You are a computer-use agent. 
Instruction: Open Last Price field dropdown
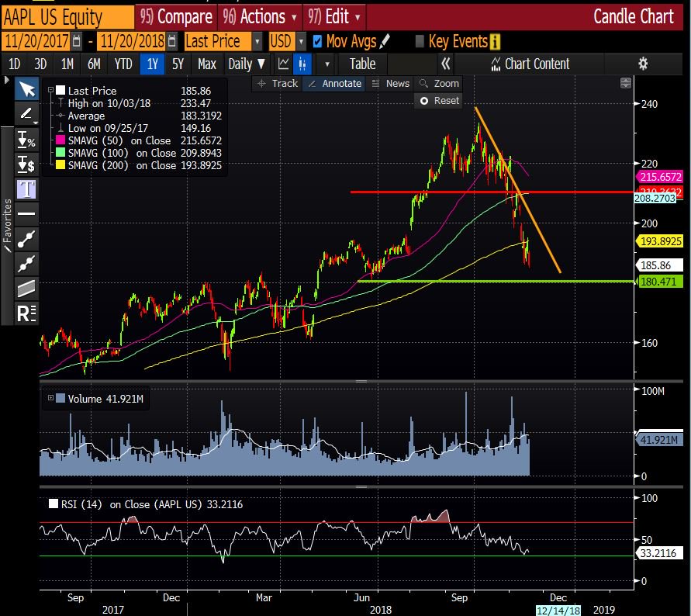(257, 42)
